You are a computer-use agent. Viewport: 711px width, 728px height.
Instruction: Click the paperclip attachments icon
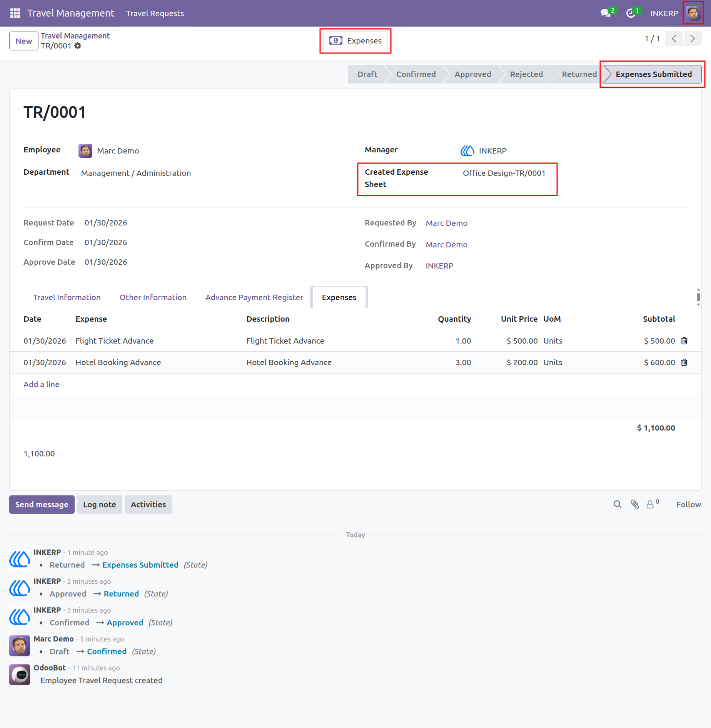click(634, 504)
